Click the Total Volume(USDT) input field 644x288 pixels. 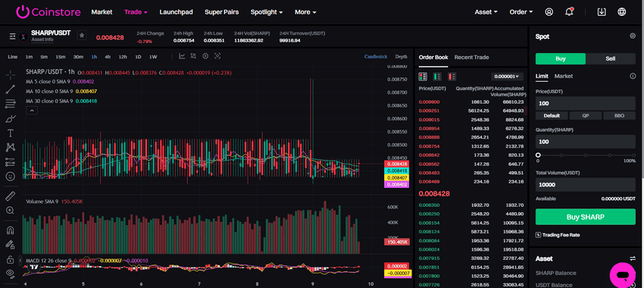(x=585, y=185)
